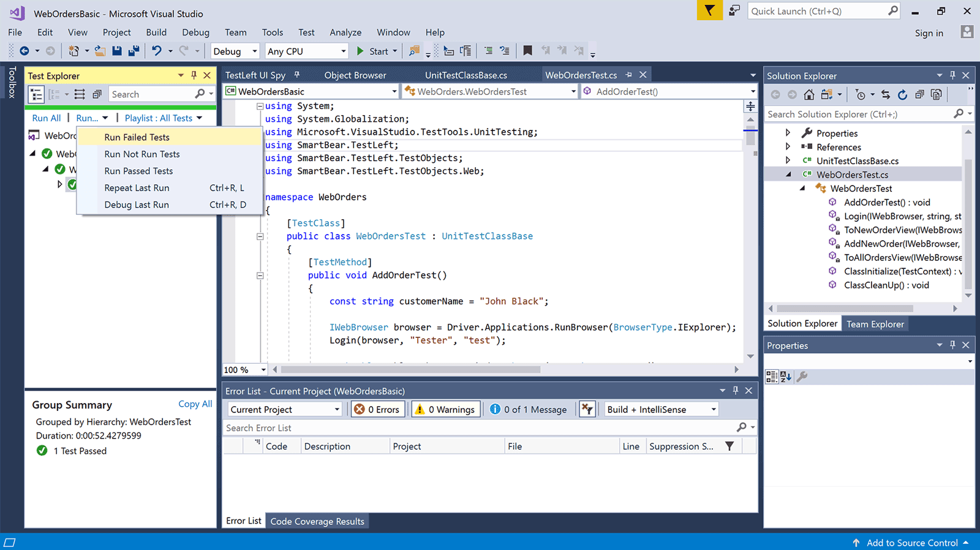Viewport: 980px width, 550px height.
Task: Click the bookmark icon in toolbar
Action: (x=527, y=51)
